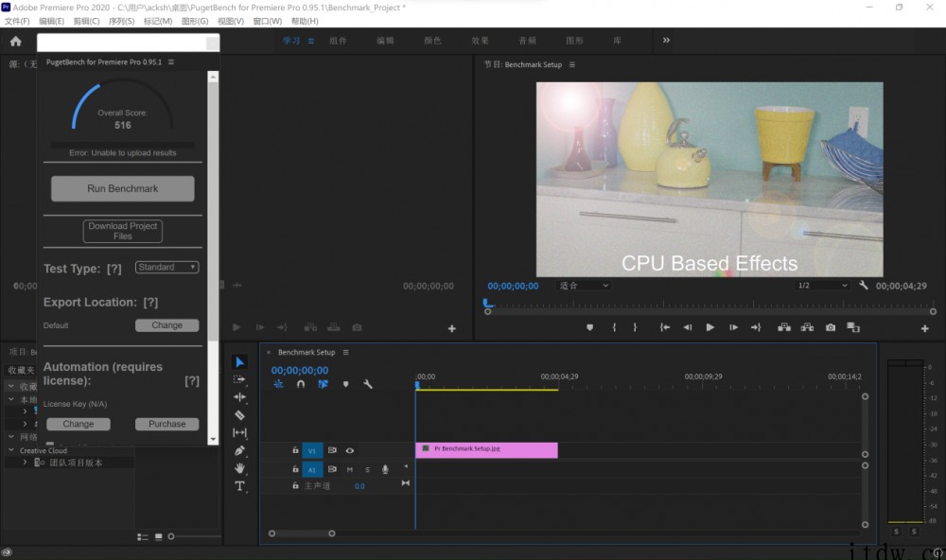Step back one frame in Program Monitor
The height and width of the screenshot is (560, 946).
point(687,327)
